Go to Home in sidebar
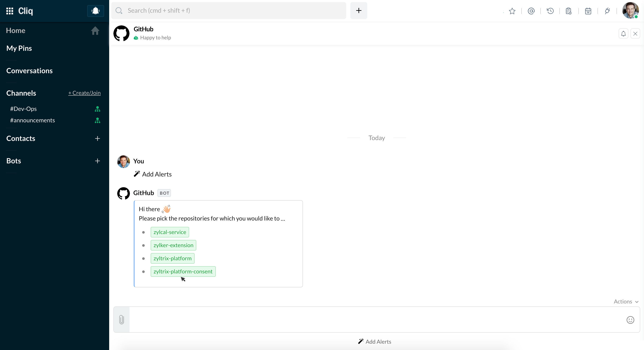 point(15,30)
